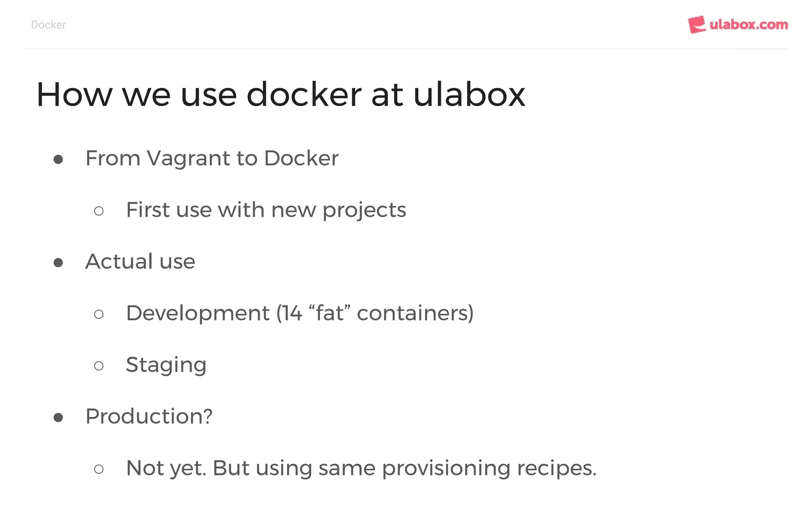The height and width of the screenshot is (508, 812).
Task: Click the small gray Docker header label
Action: click(x=48, y=25)
